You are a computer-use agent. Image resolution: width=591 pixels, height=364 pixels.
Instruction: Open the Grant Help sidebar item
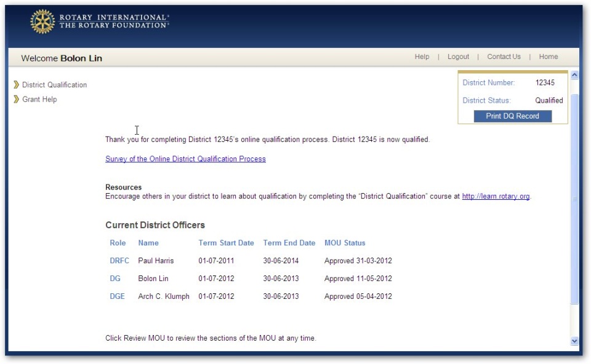pos(39,100)
